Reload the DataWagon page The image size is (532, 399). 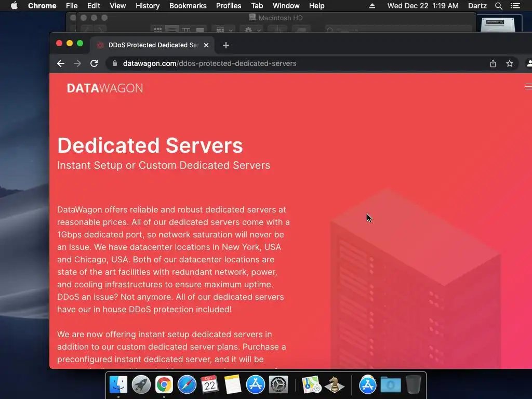pyautogui.click(x=94, y=63)
